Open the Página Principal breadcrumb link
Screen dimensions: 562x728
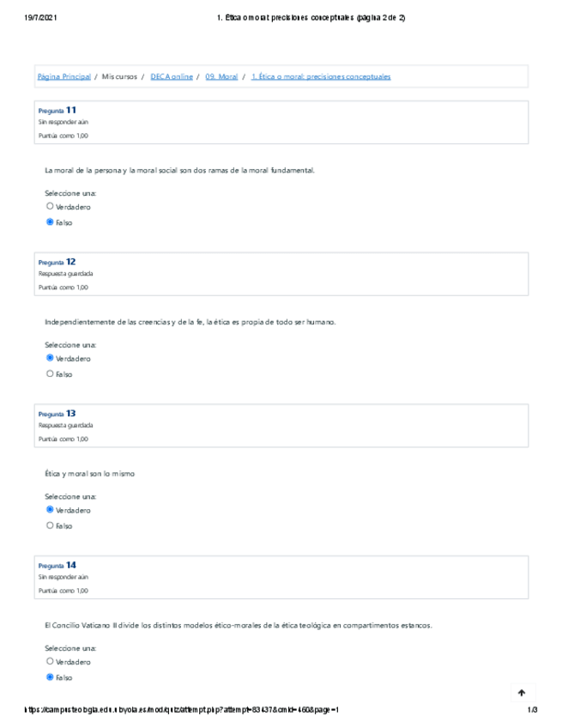(63, 76)
